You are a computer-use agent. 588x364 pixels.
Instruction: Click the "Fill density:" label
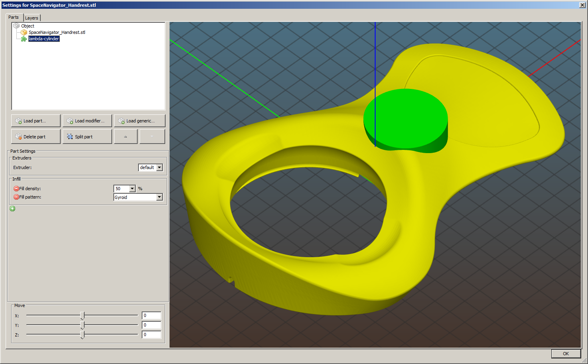[30, 189]
